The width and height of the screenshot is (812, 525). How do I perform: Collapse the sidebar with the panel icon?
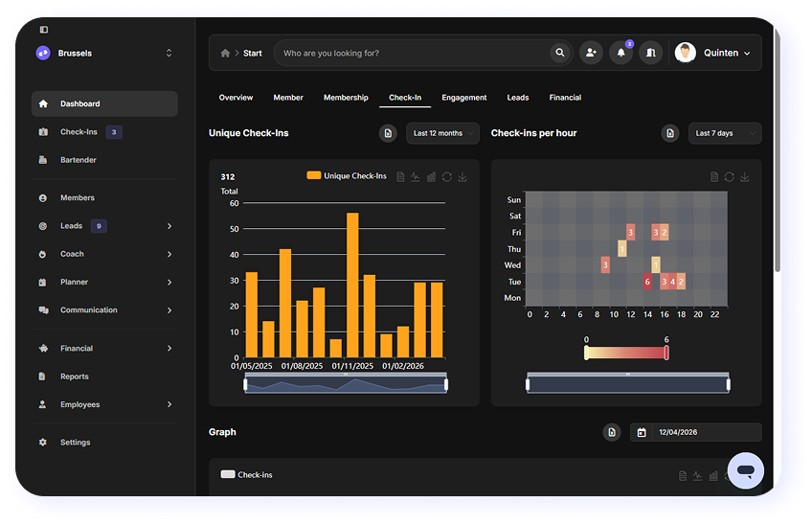click(x=44, y=30)
